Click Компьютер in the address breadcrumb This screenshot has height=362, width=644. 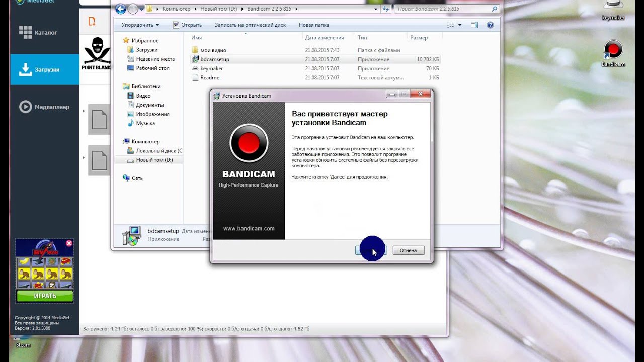(x=176, y=9)
